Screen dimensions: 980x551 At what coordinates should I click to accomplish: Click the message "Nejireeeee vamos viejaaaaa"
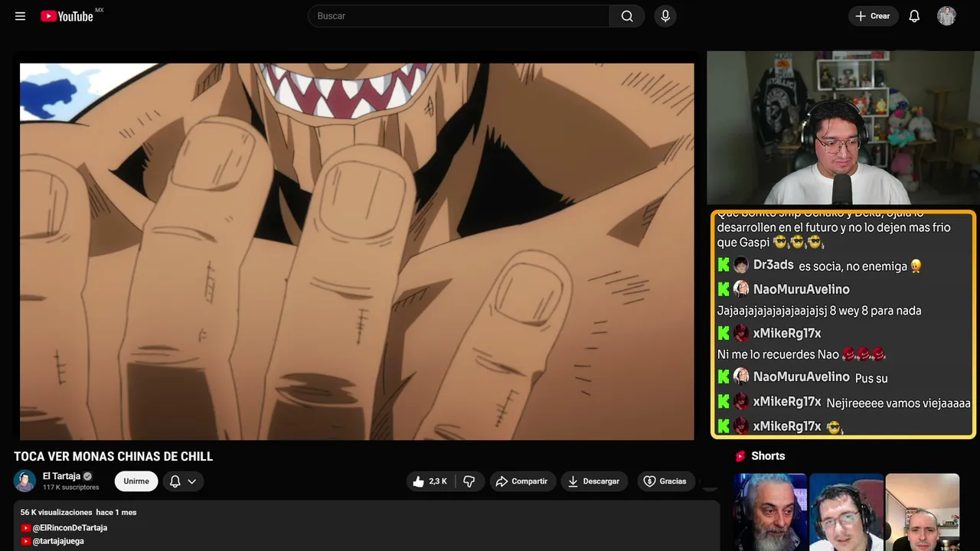click(x=899, y=403)
